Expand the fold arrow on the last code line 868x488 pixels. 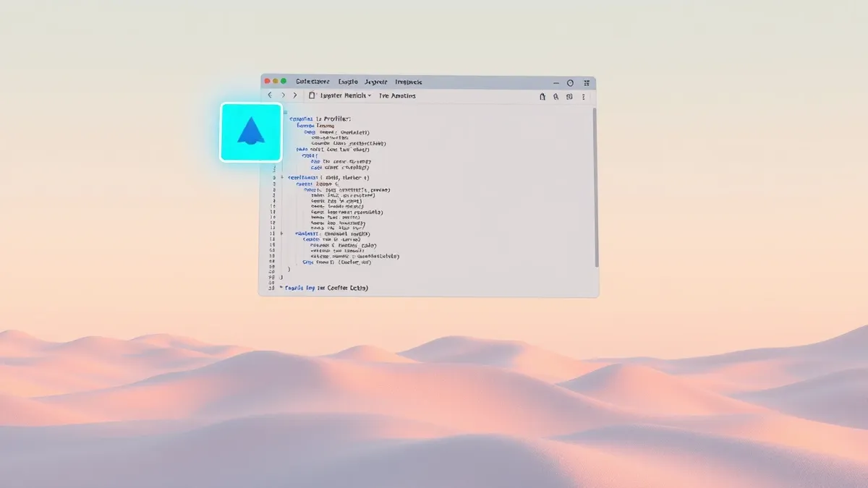281,288
